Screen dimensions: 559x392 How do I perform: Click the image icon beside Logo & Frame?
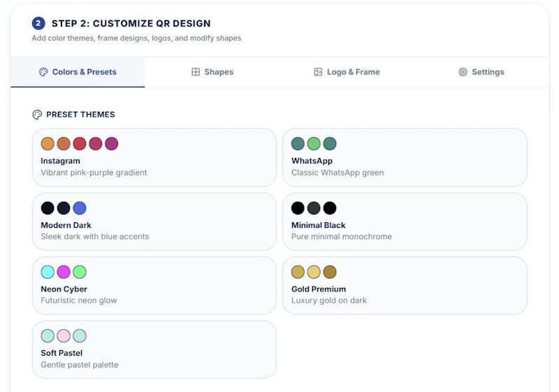pos(318,72)
